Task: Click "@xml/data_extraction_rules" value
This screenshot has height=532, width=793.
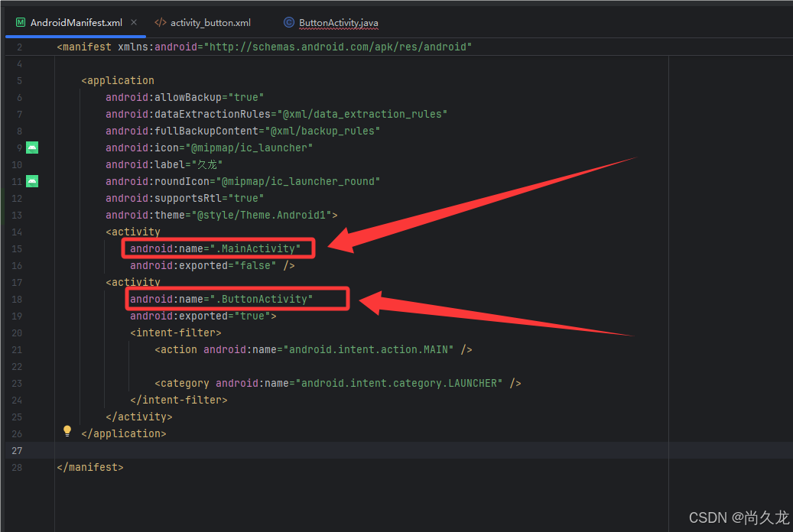Action: coord(362,115)
